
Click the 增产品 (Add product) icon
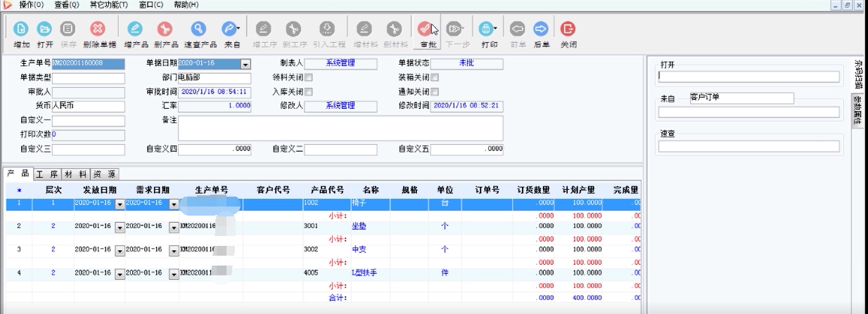[135, 29]
